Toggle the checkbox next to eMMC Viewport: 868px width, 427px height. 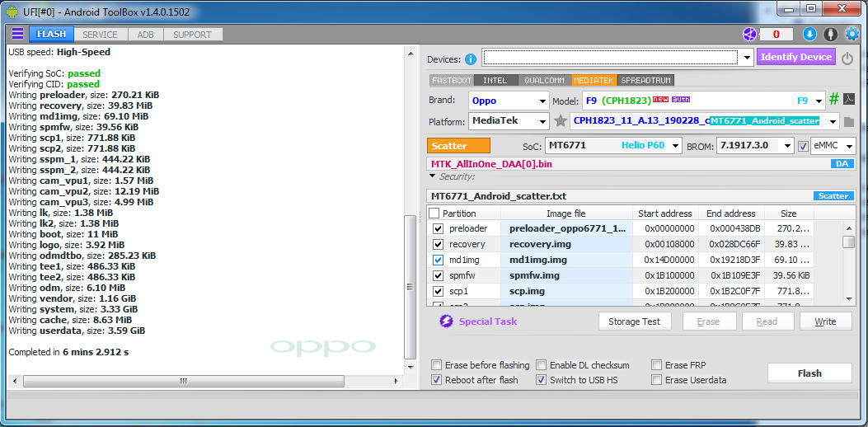803,146
